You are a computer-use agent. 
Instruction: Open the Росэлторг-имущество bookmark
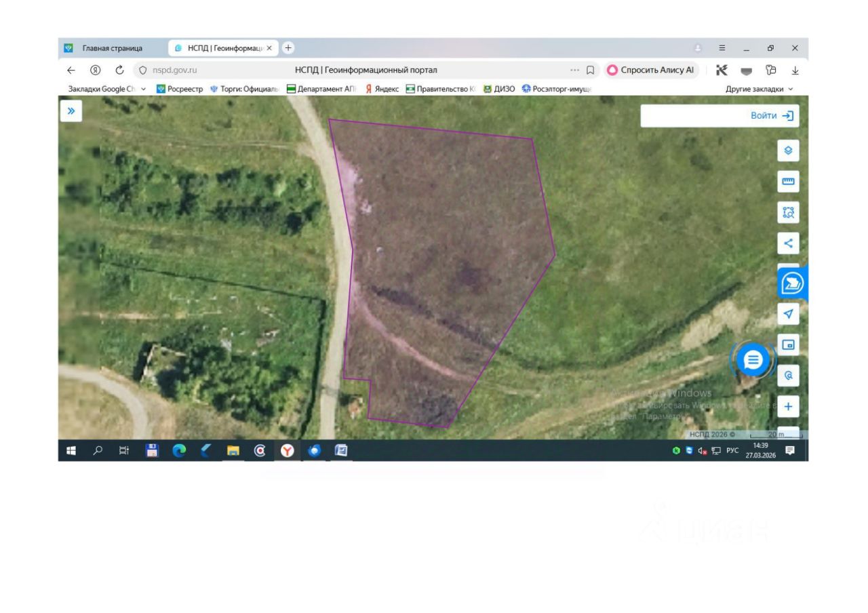tap(557, 89)
